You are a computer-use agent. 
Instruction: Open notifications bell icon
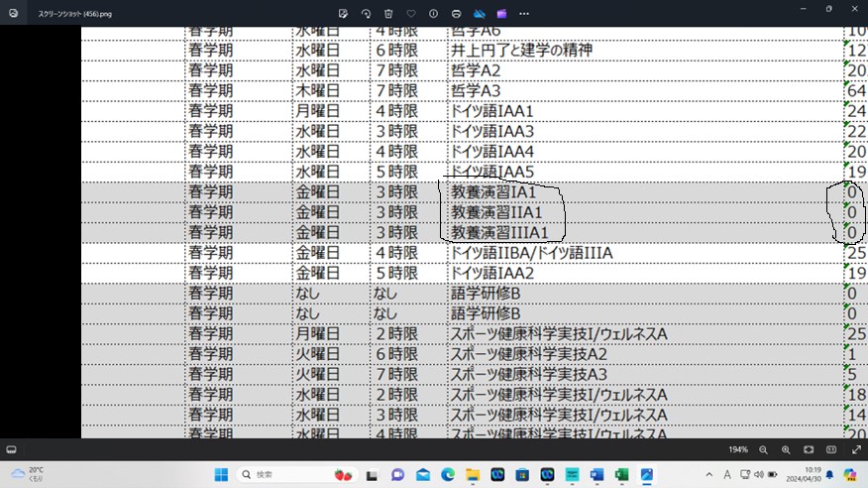pyautogui.click(x=829, y=475)
